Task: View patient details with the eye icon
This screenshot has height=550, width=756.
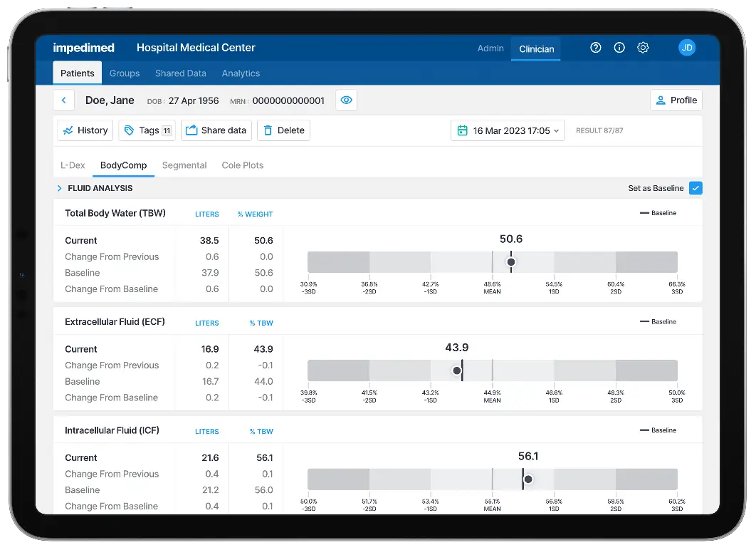Action: (346, 100)
